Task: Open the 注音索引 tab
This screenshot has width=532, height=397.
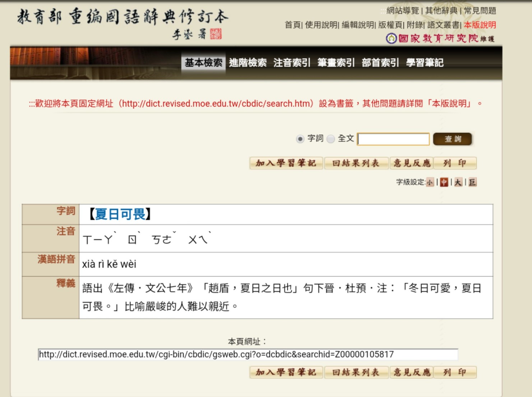Action: [292, 63]
